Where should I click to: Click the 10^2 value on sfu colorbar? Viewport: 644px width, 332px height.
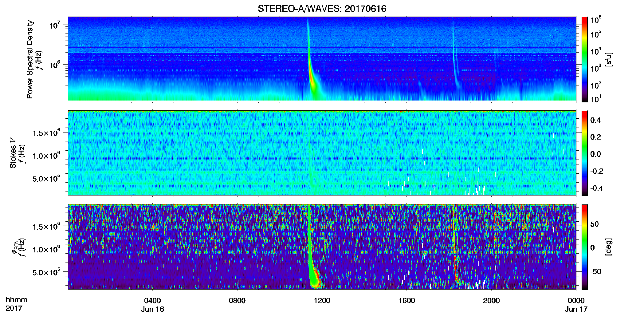click(596, 85)
